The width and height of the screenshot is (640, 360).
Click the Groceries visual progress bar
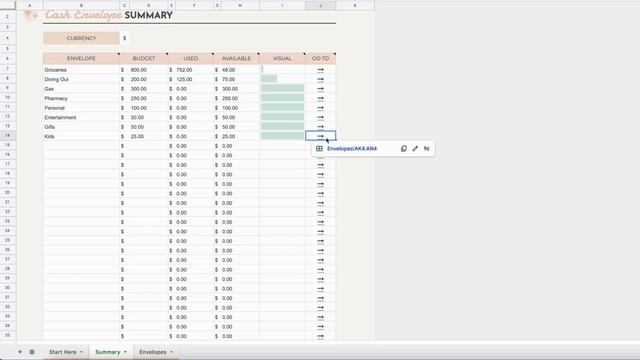pyautogui.click(x=262, y=70)
